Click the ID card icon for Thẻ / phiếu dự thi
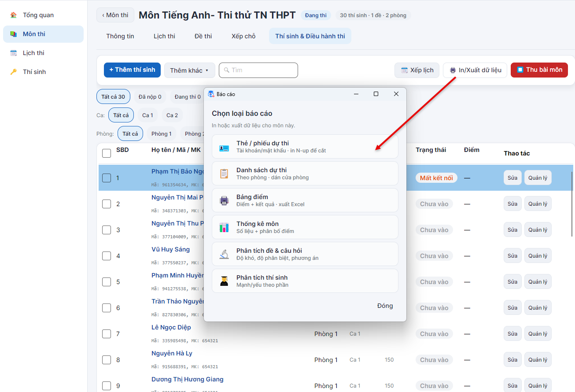Screen dimensions: 575x392 point(224,147)
